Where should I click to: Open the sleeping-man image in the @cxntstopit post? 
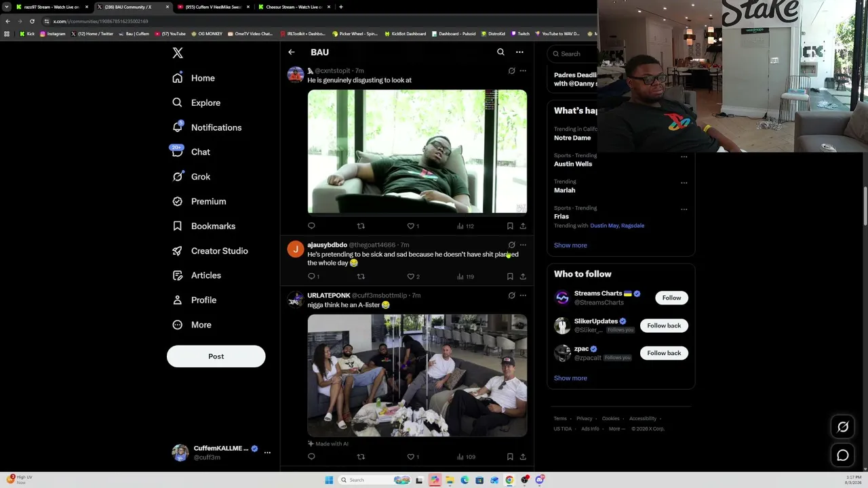click(417, 152)
